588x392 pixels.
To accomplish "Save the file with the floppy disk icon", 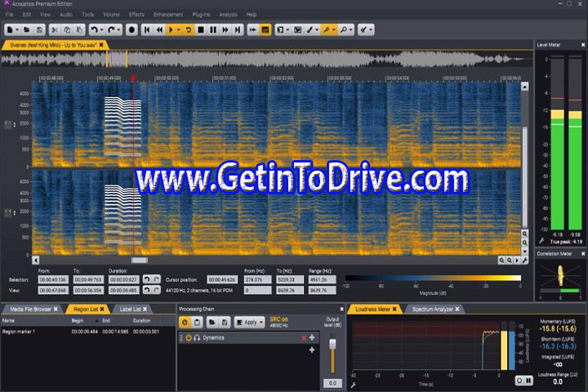I will point(39,29).
